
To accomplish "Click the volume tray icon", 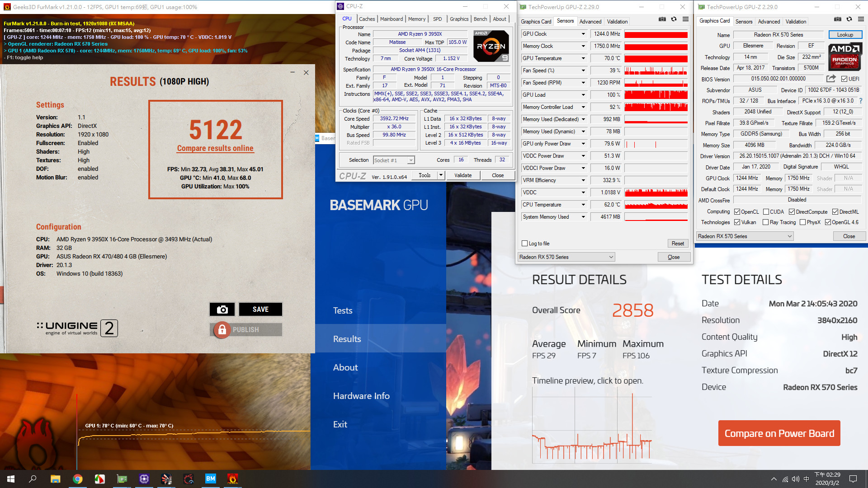I will coord(796,479).
